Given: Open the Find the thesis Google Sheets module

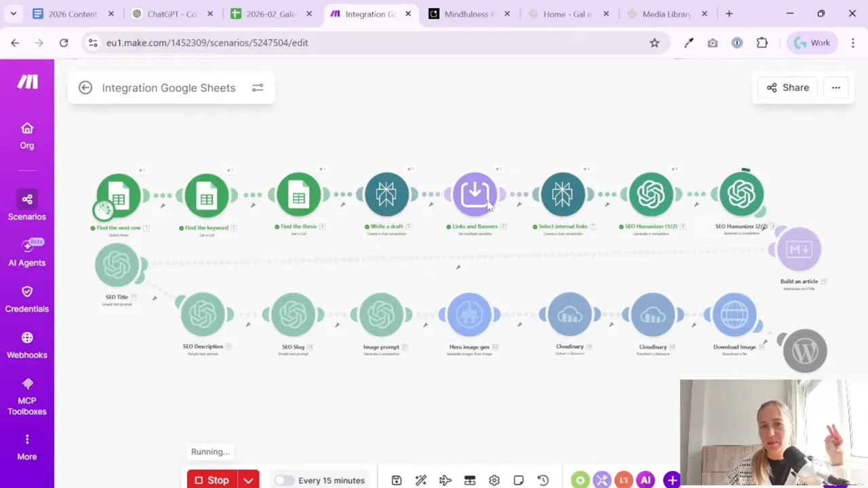Looking at the screenshot, I should pos(298,196).
